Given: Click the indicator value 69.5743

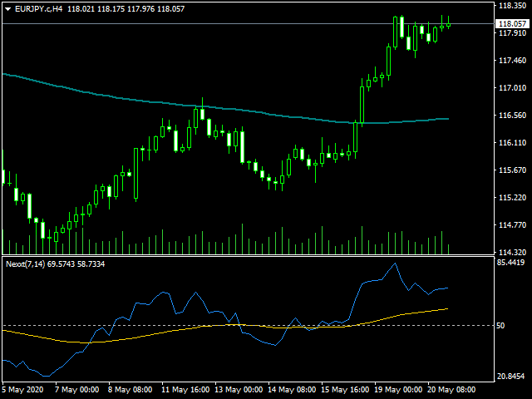Looking at the screenshot, I should tap(61, 264).
